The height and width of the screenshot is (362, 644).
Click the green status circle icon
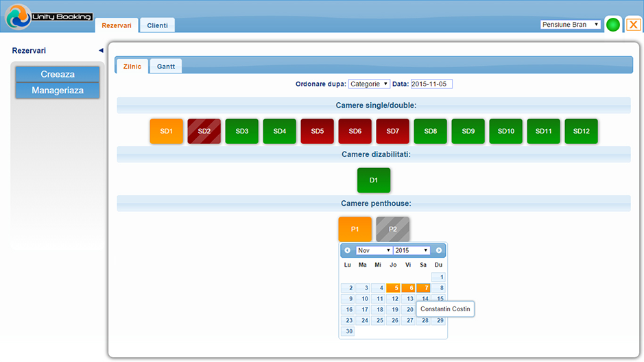click(613, 25)
